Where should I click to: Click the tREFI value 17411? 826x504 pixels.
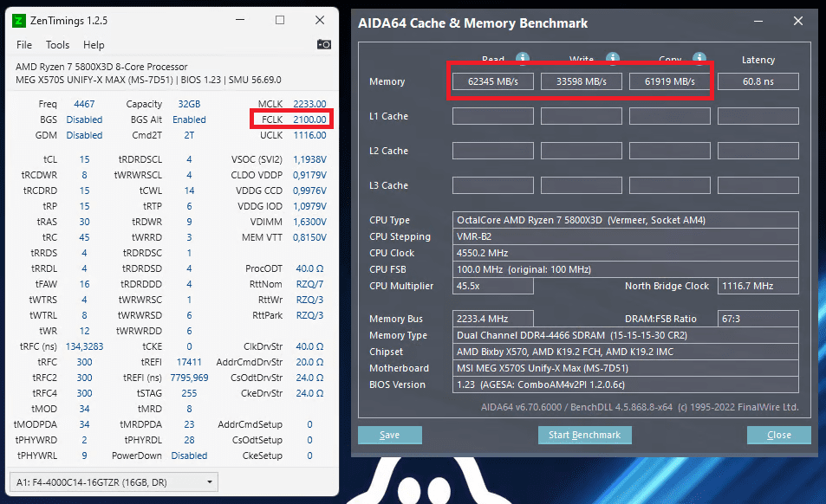pos(189,362)
